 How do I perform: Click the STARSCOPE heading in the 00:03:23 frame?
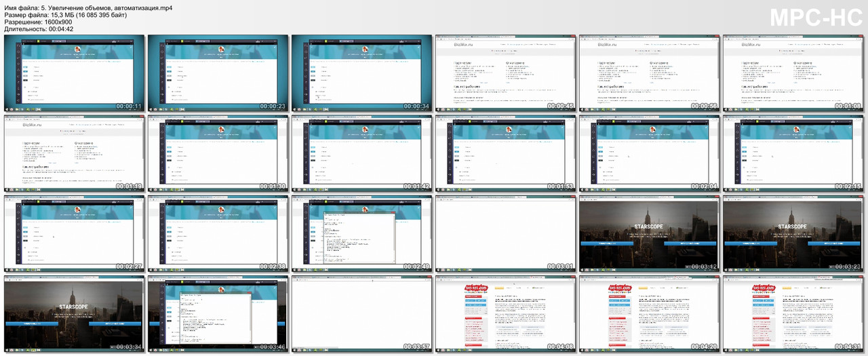coord(792,226)
